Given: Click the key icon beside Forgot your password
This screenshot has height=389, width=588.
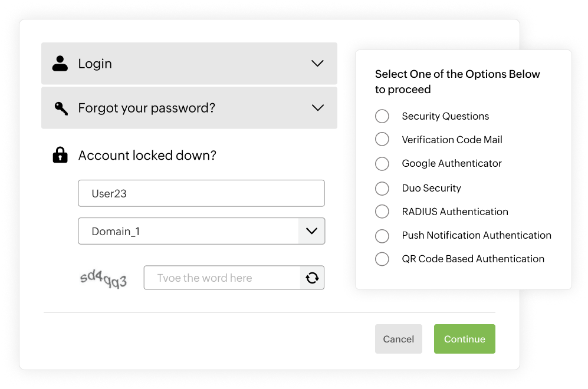Looking at the screenshot, I should (x=60, y=107).
